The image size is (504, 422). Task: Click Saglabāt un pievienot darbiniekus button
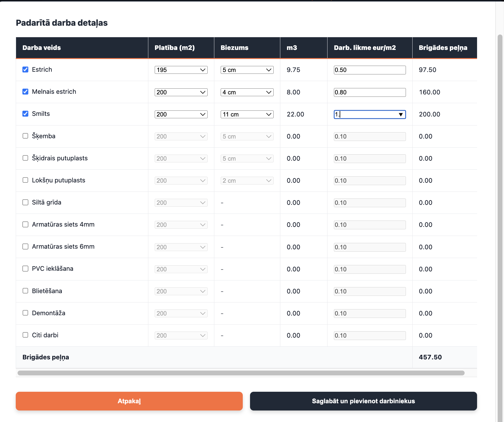pyautogui.click(x=364, y=401)
